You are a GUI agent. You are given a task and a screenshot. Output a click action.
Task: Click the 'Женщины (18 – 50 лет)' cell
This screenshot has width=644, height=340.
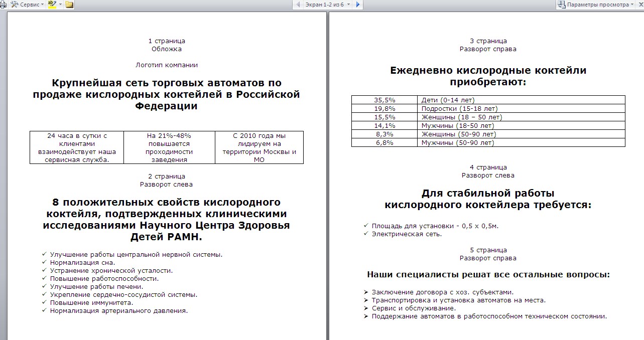[x=521, y=117]
